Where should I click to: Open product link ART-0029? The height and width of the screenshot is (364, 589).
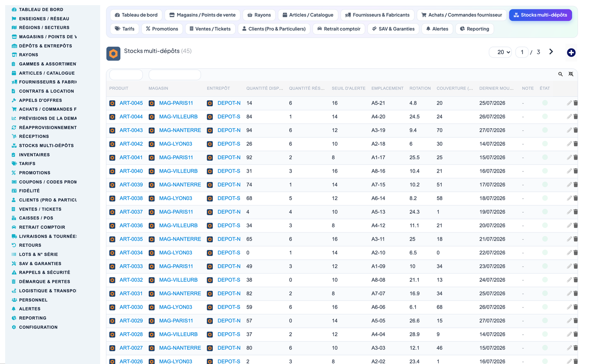[131, 321]
